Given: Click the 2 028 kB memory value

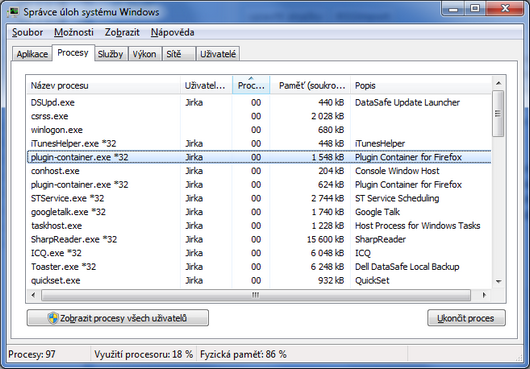Looking at the screenshot, I should (x=328, y=116).
